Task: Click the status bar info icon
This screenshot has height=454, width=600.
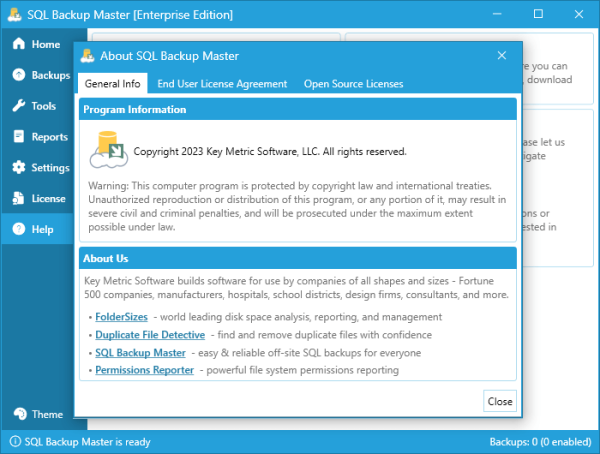Action: 15,441
